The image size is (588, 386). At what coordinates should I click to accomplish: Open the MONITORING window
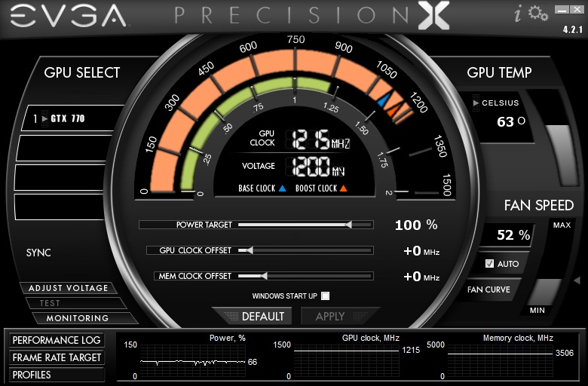(x=85, y=318)
